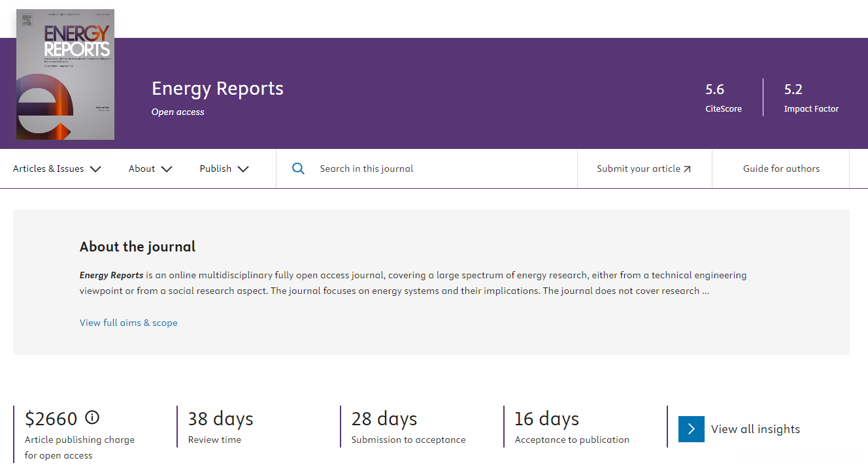868x469 pixels.
Task: Click the chevron next to Articles & Issues
Action: 95,169
